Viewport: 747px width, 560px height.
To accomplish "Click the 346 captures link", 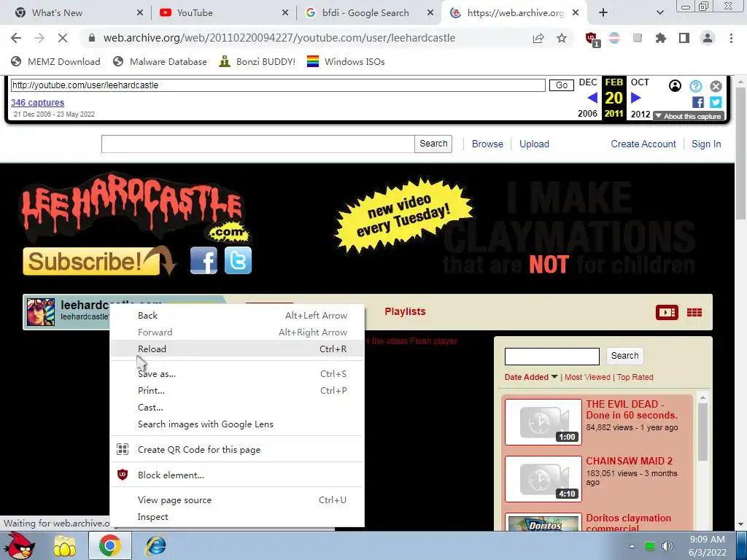I will 38,102.
